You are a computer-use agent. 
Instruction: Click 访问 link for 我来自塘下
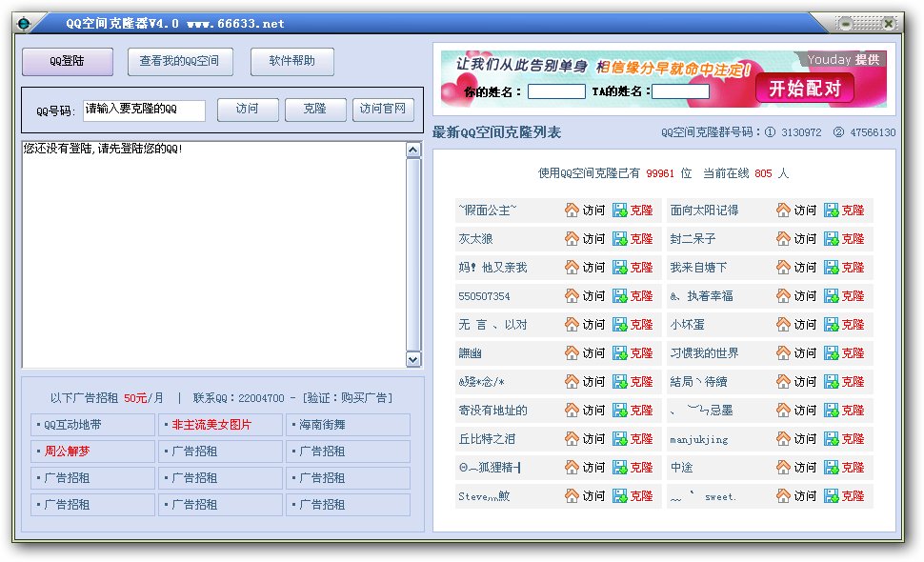coord(805,268)
